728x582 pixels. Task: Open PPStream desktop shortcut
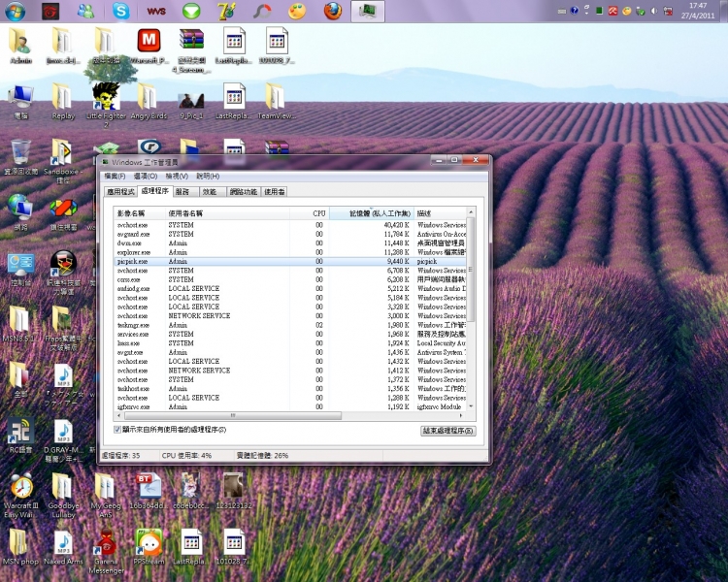click(149, 544)
